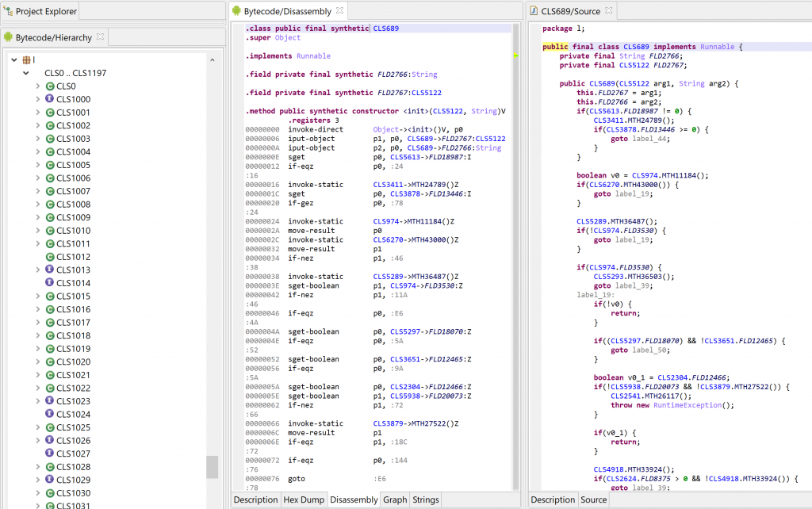This screenshot has height=509, width=812.
Task: Switch to the Graph tab
Action: pyautogui.click(x=395, y=499)
